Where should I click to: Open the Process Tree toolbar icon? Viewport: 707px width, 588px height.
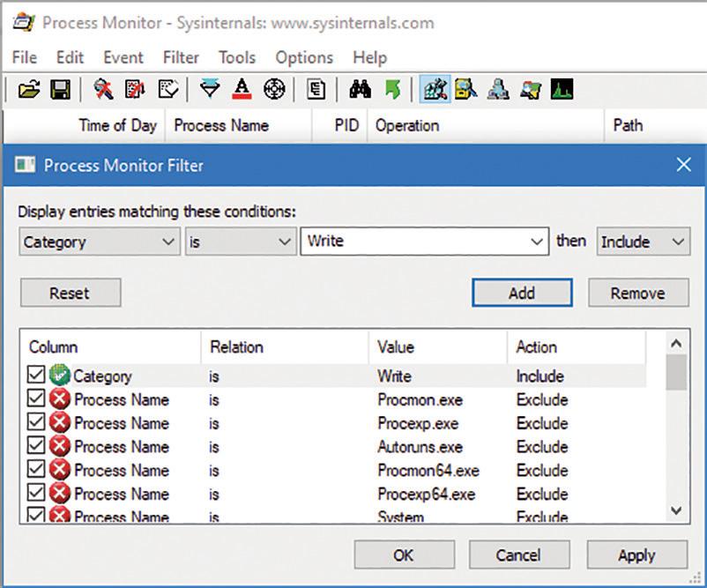(316, 89)
